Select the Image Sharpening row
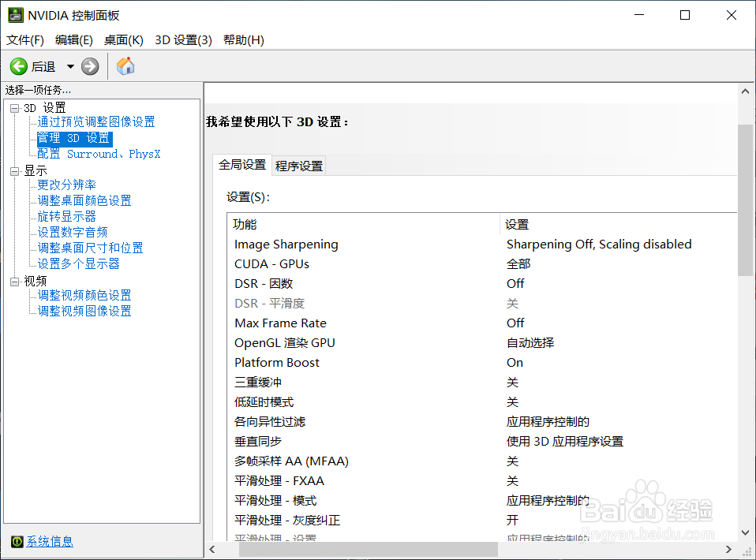Image resolution: width=756 pixels, height=560 pixels. 482,245
